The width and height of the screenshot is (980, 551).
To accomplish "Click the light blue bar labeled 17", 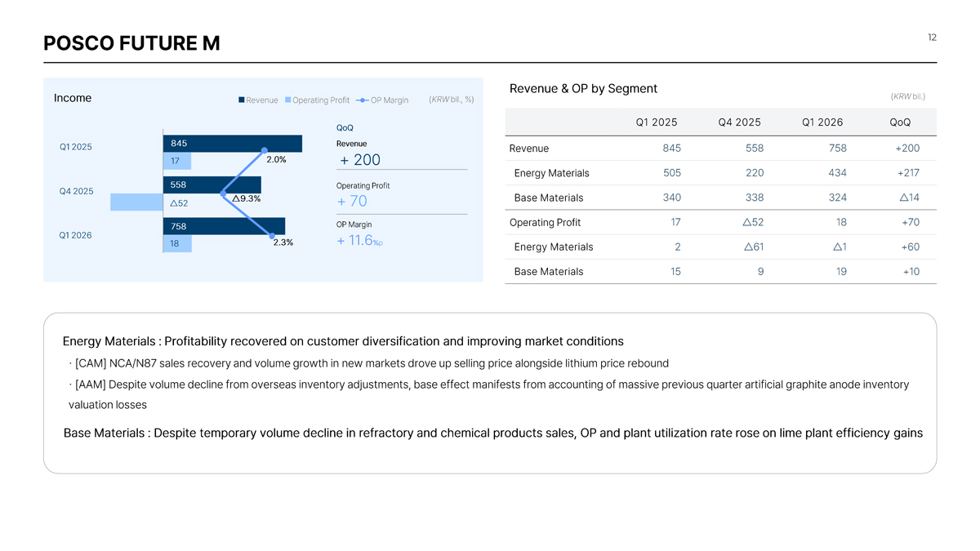I will (177, 161).
